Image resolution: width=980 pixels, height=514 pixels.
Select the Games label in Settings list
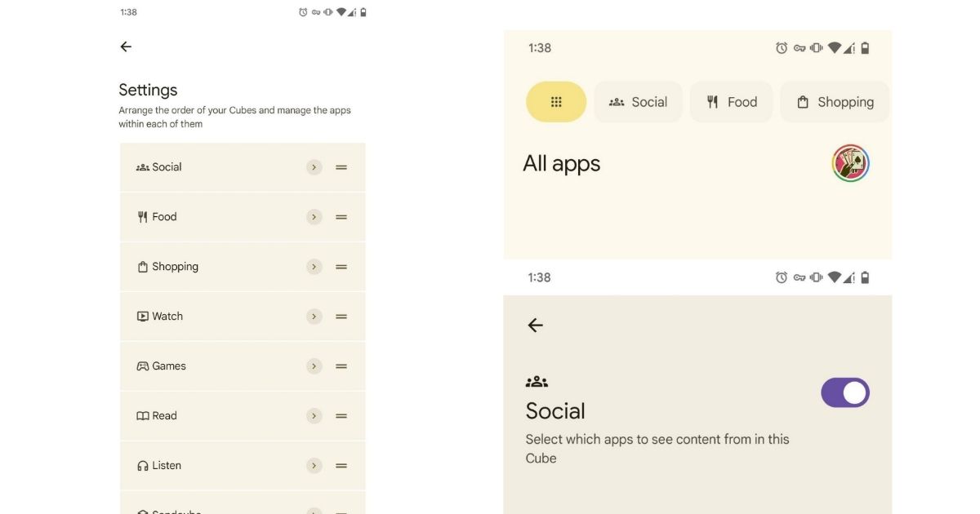(x=169, y=366)
